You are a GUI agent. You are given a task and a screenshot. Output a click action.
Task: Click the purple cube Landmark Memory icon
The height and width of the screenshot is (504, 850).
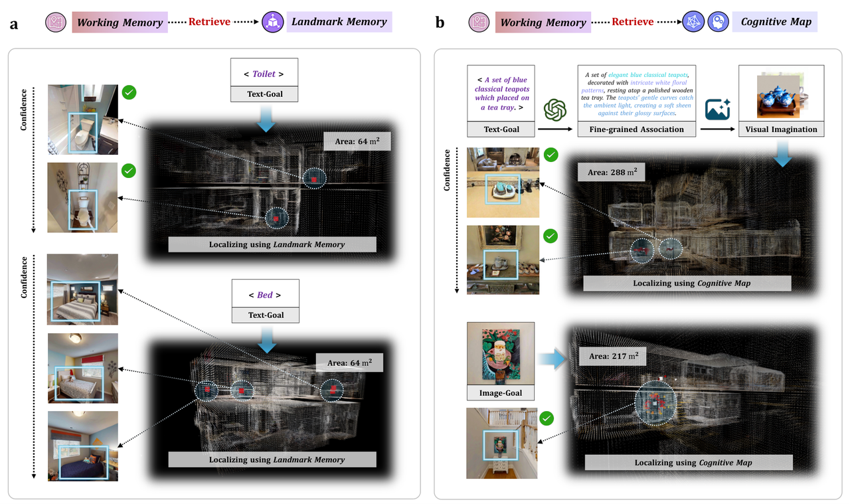coord(272,22)
